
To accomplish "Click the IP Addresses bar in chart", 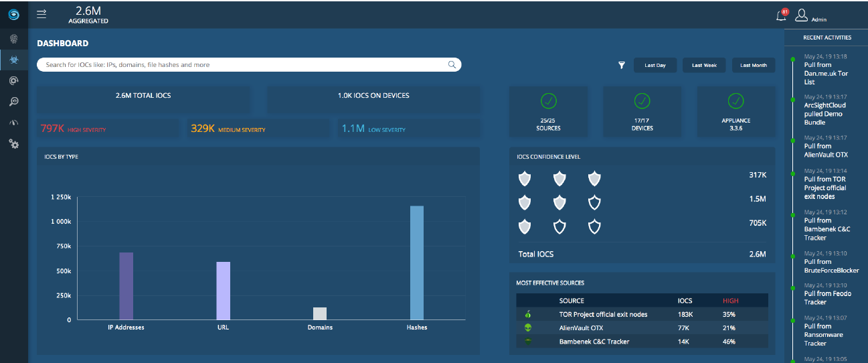I will tap(126, 286).
